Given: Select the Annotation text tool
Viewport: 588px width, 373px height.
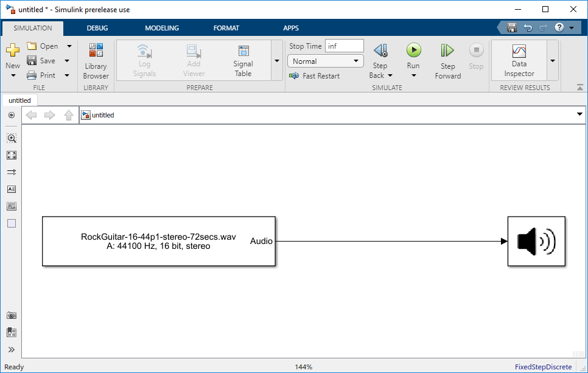Looking at the screenshot, I should tap(12, 189).
